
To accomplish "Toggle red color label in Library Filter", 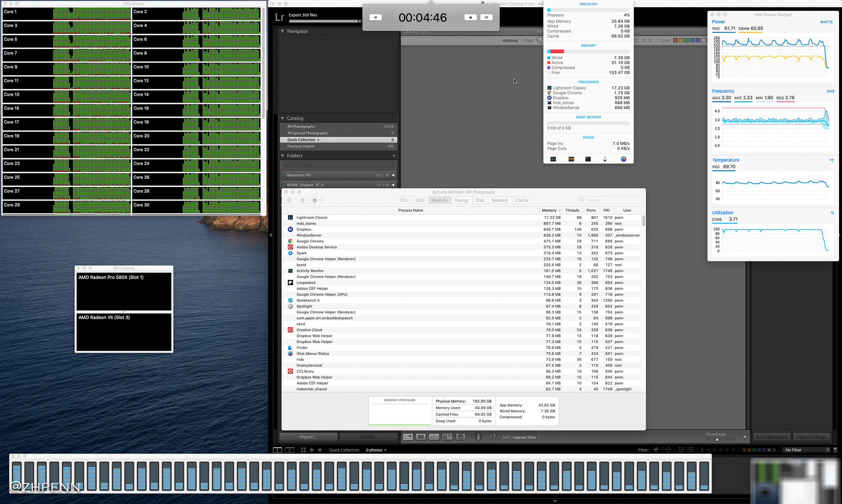I will coord(675,40).
